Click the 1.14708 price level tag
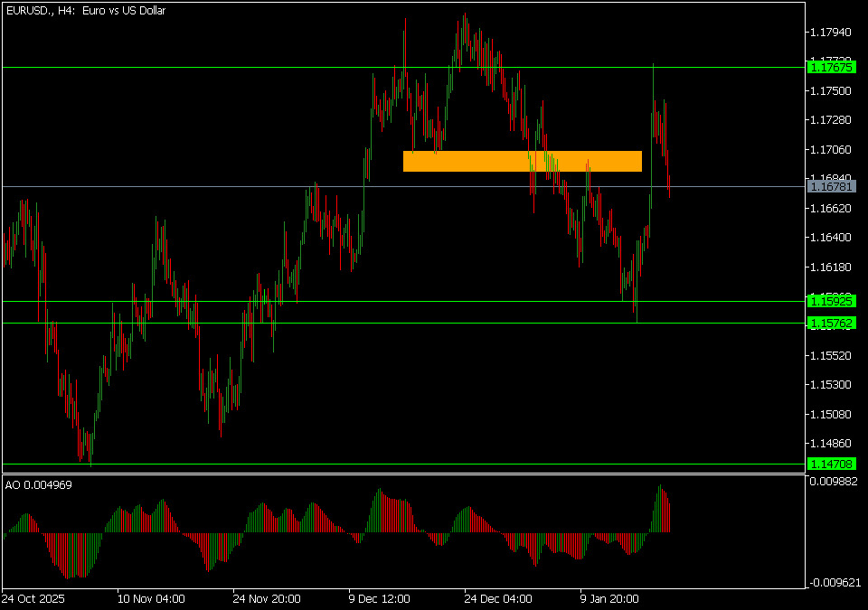The height and width of the screenshot is (610, 868). [831, 464]
